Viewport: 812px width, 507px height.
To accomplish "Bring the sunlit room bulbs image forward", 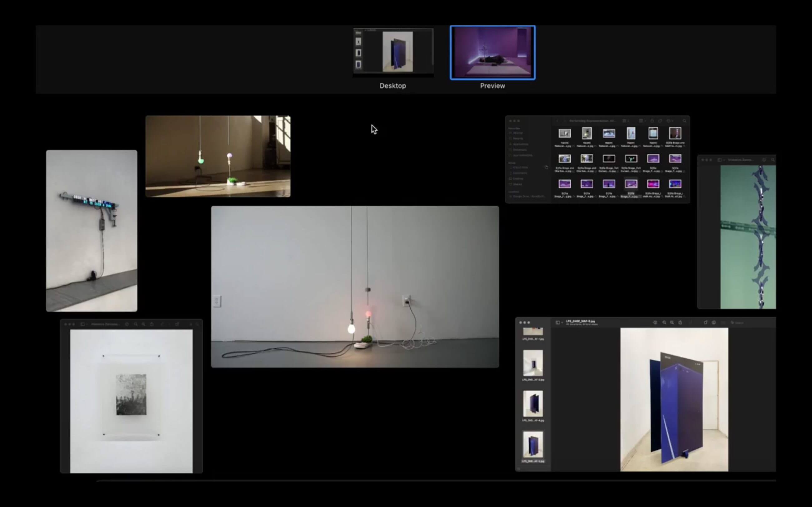I will click(x=218, y=156).
